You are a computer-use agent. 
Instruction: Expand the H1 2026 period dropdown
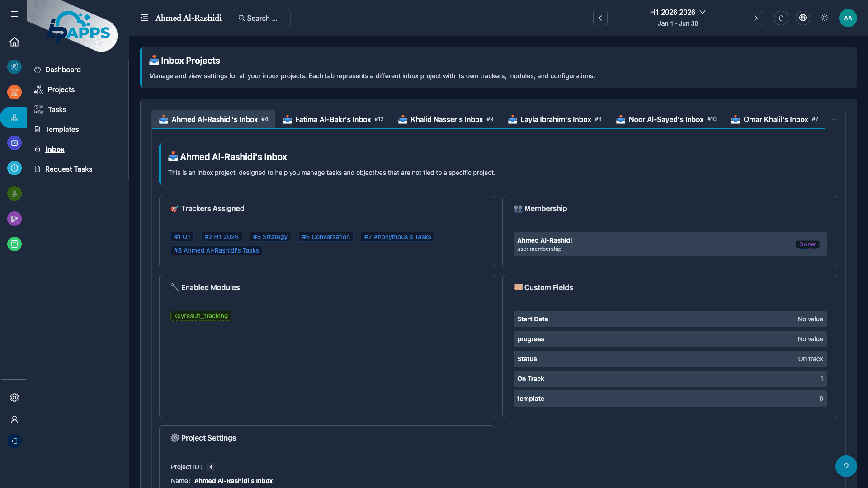678,13
